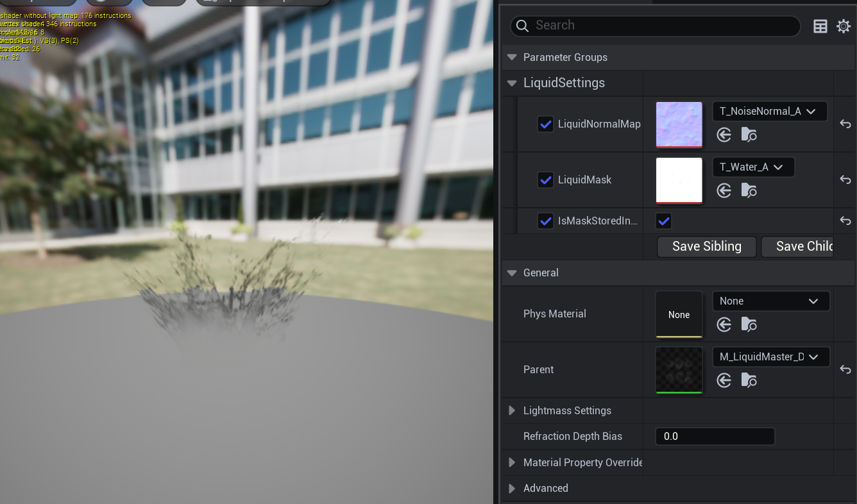This screenshot has height=504, width=857.
Task: Click the search magnifier icon
Action: [523, 26]
